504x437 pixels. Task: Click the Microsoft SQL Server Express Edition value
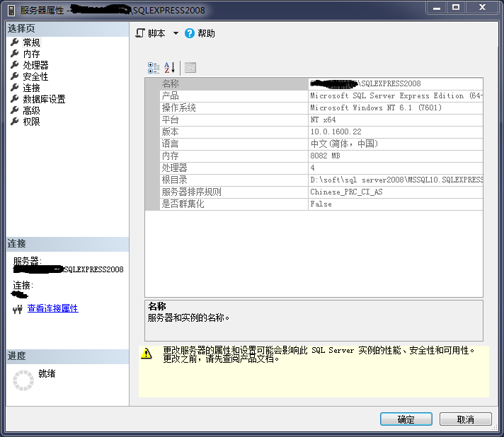[x=396, y=95]
